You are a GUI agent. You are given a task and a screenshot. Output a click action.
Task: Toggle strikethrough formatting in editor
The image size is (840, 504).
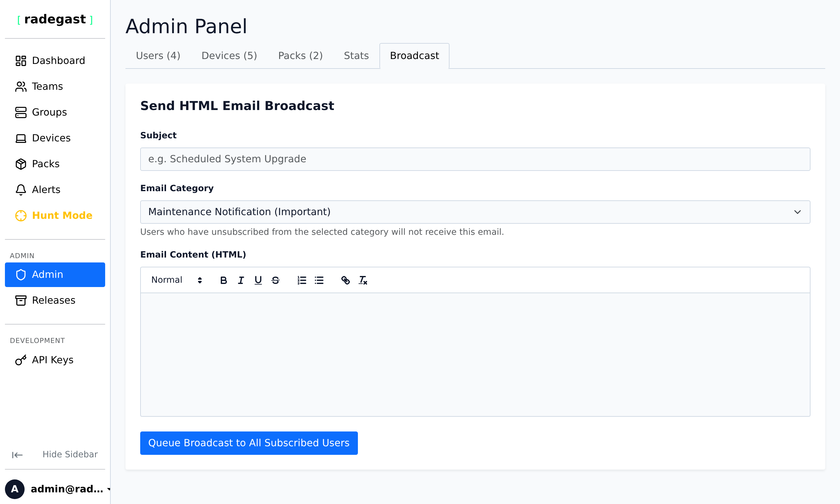pos(275,280)
